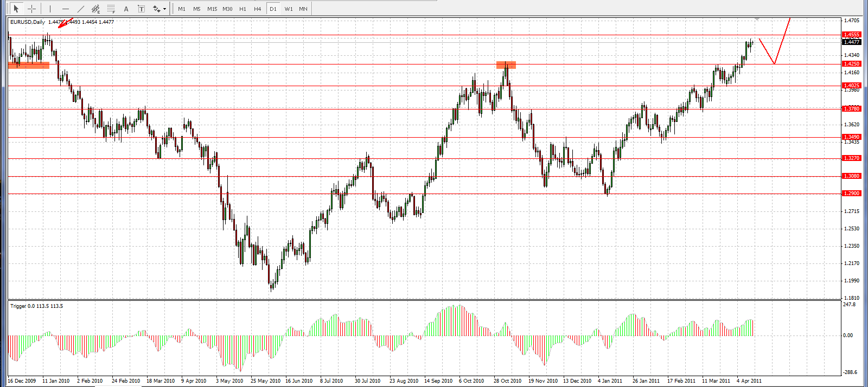Toggle the H4 timeframe
The height and width of the screenshot is (387, 868).
tap(258, 9)
